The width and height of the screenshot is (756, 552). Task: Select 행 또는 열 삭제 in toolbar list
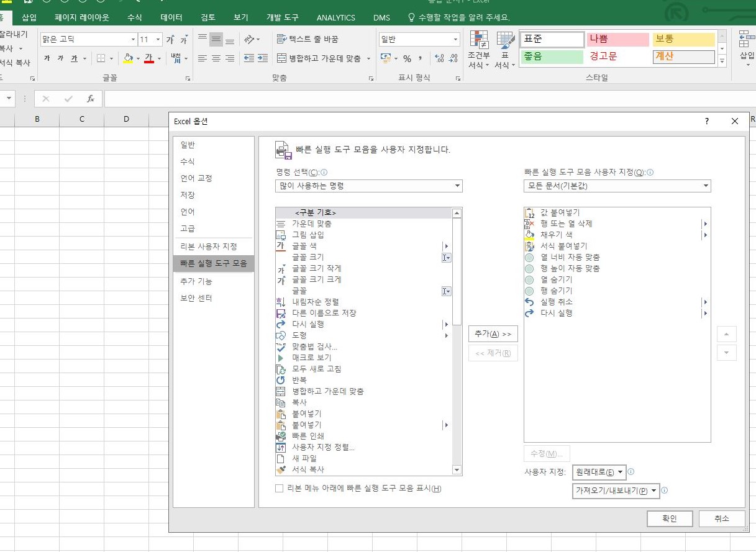click(617, 224)
